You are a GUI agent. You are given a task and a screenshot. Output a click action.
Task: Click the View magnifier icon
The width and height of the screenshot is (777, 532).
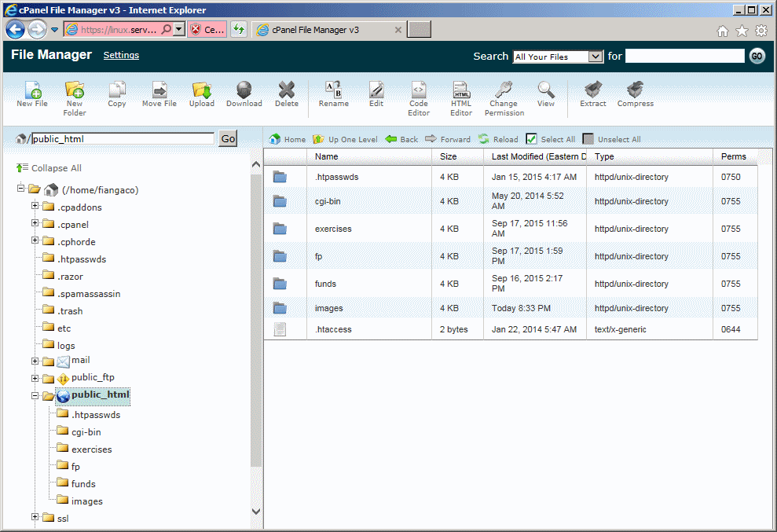(545, 94)
